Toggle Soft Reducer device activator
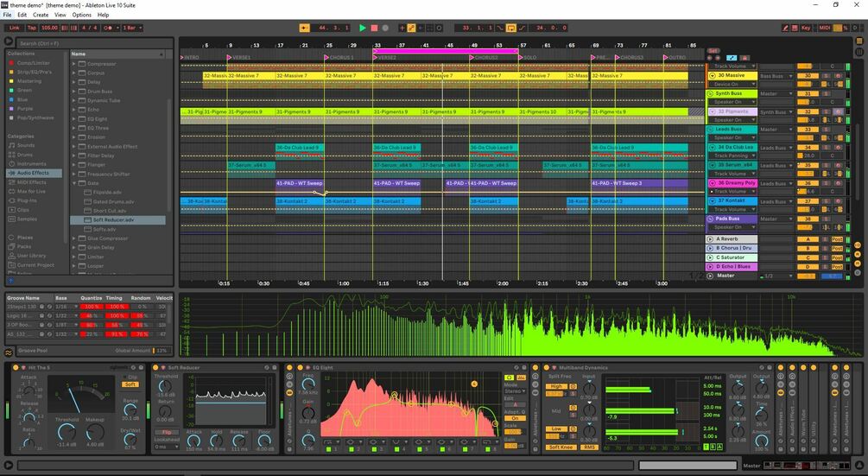This screenshot has height=476, width=868. (x=155, y=367)
